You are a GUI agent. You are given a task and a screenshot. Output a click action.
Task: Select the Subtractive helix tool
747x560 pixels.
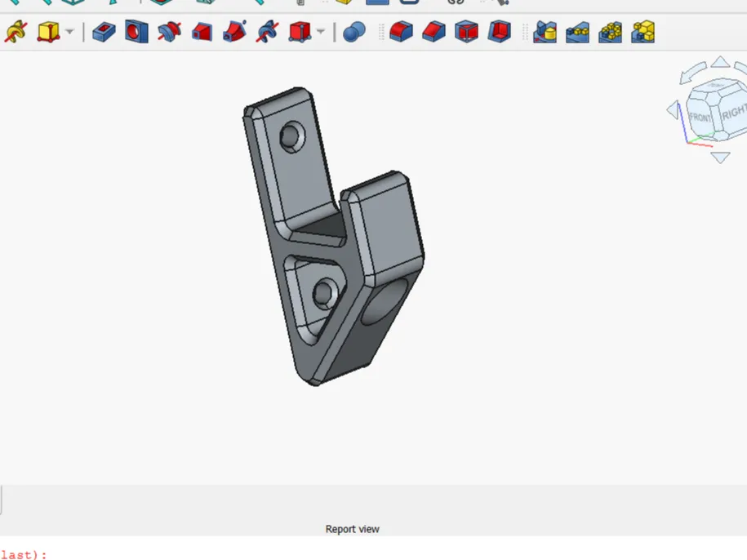click(267, 32)
